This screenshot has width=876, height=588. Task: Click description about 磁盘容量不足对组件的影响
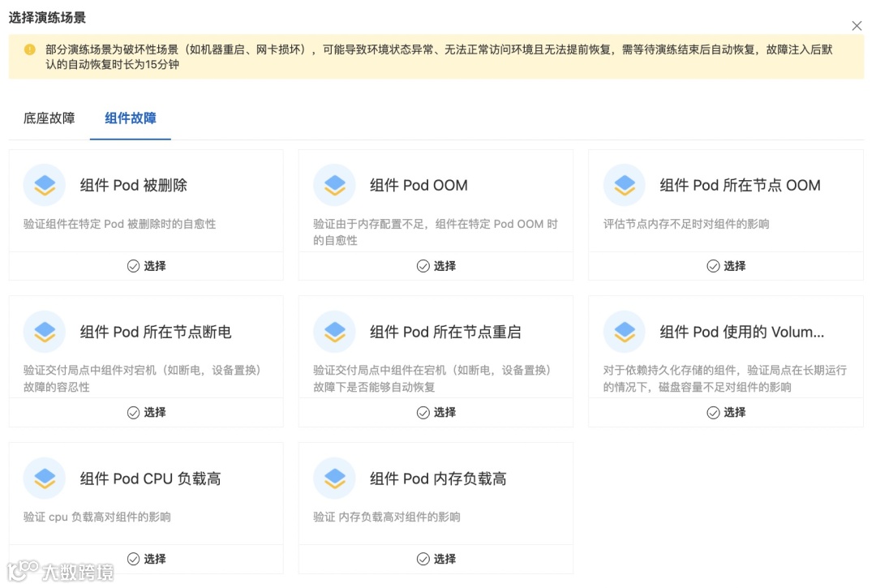[725, 379]
